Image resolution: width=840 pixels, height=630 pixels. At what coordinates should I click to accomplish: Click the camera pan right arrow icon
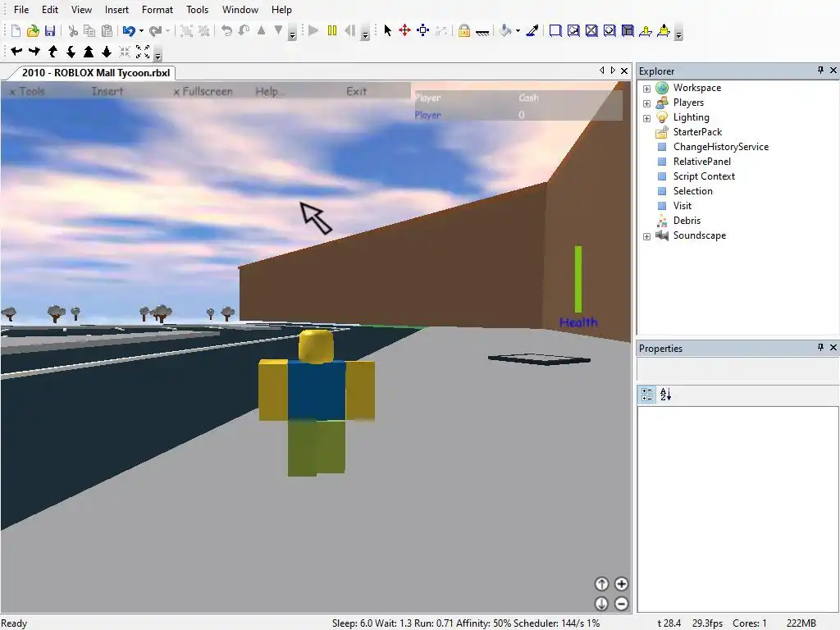34,52
